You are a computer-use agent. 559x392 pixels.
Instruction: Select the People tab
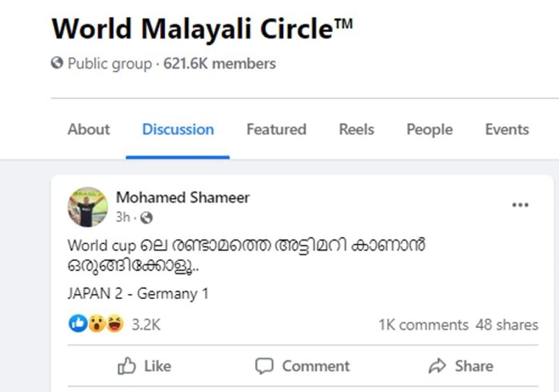[x=429, y=130]
